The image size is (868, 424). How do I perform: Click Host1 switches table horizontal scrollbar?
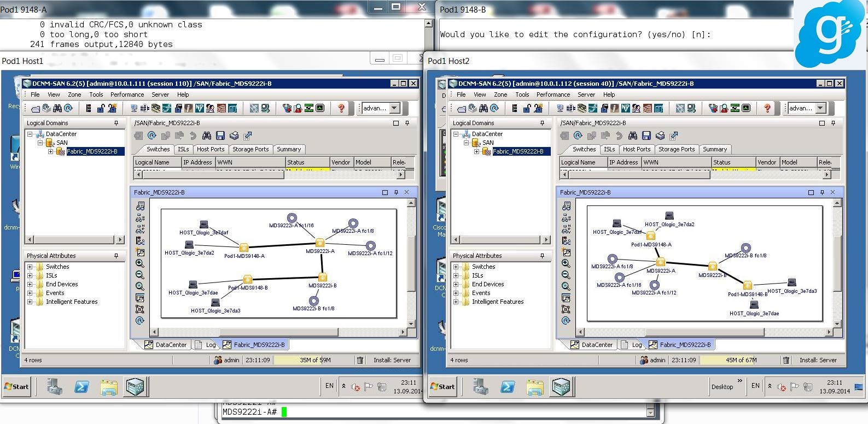click(x=269, y=175)
